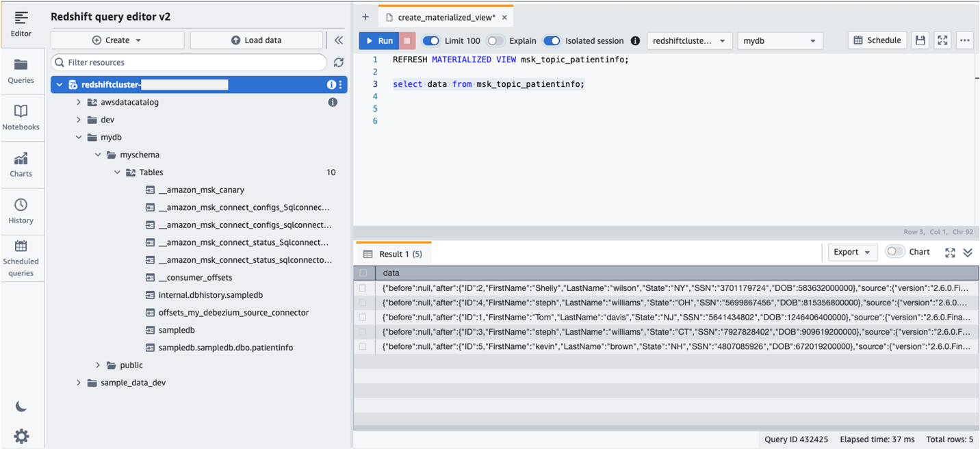Show info for awsdatacatalog
Screen dimensions: 980x449
(x=333, y=102)
